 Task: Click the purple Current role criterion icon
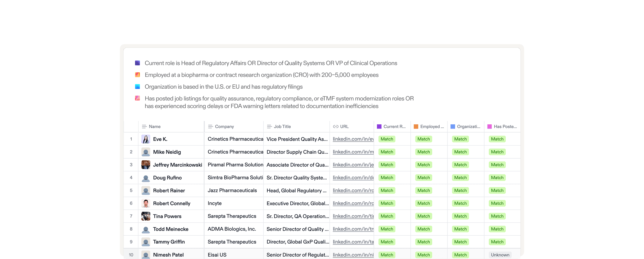[137, 63]
